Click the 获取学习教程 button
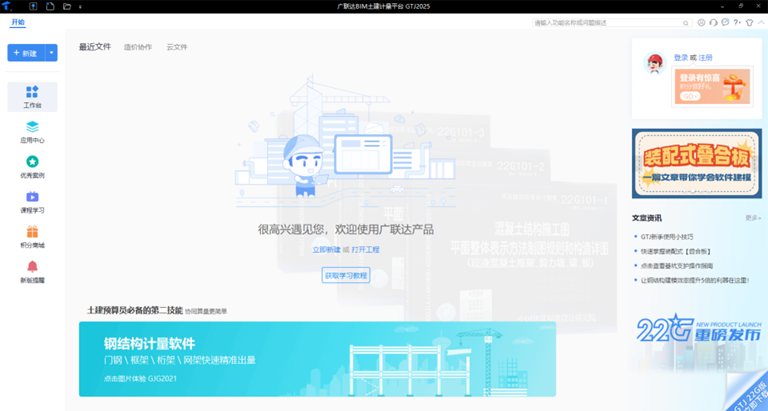Viewport: 768px width, 411px height. click(346, 274)
